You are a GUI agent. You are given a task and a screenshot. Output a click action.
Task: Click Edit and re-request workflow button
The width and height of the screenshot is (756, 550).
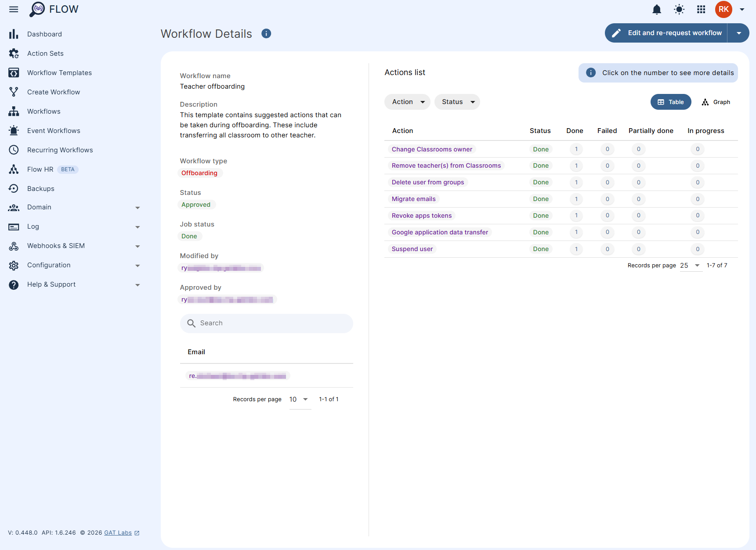[x=666, y=33]
